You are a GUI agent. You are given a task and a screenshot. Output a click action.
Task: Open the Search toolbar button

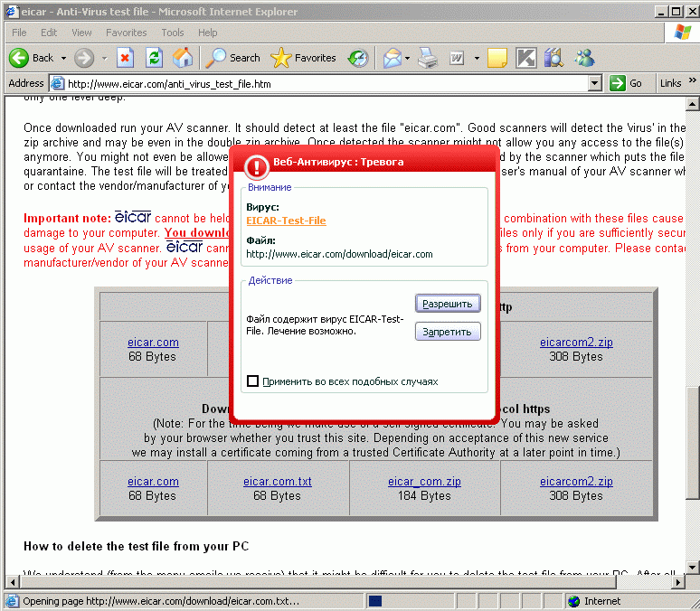pos(232,58)
